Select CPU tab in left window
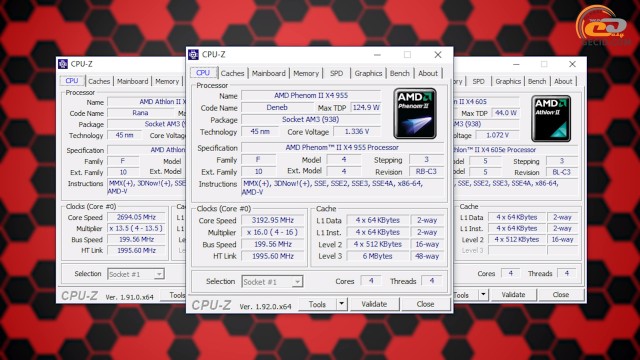 pos(72,81)
